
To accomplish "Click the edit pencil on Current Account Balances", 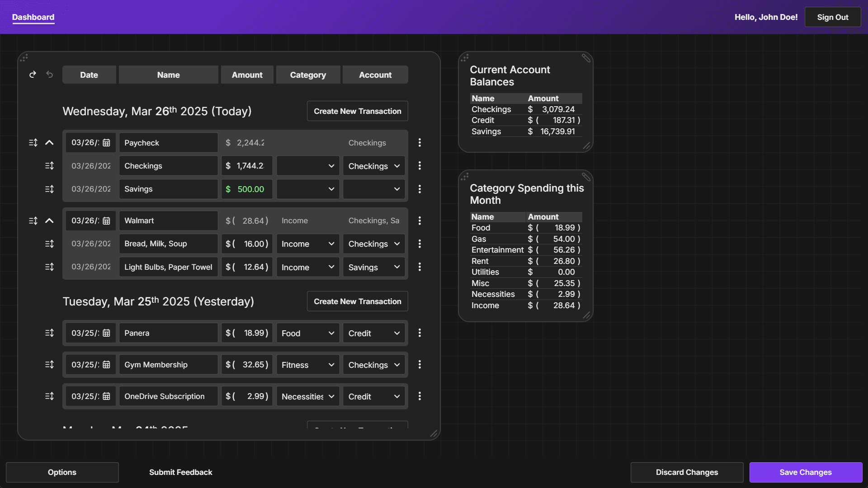I will pyautogui.click(x=586, y=58).
